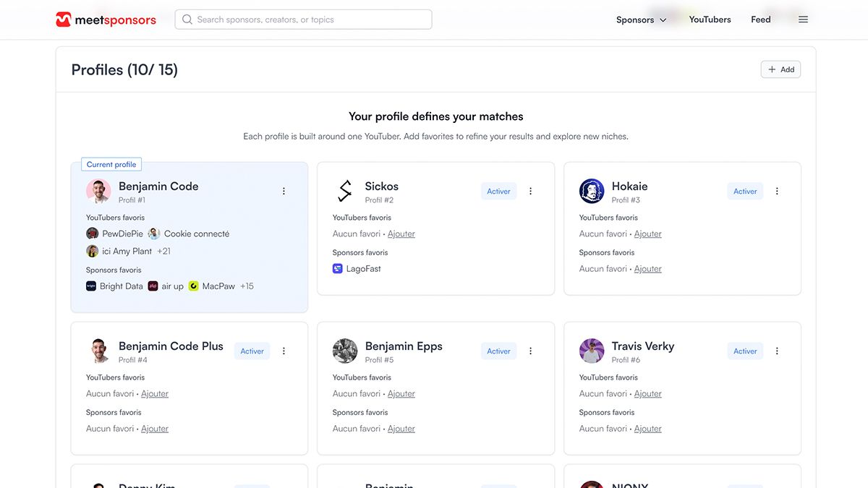Image resolution: width=868 pixels, height=488 pixels.
Task: Open three-dot options for Sickos profile
Action: 530,191
